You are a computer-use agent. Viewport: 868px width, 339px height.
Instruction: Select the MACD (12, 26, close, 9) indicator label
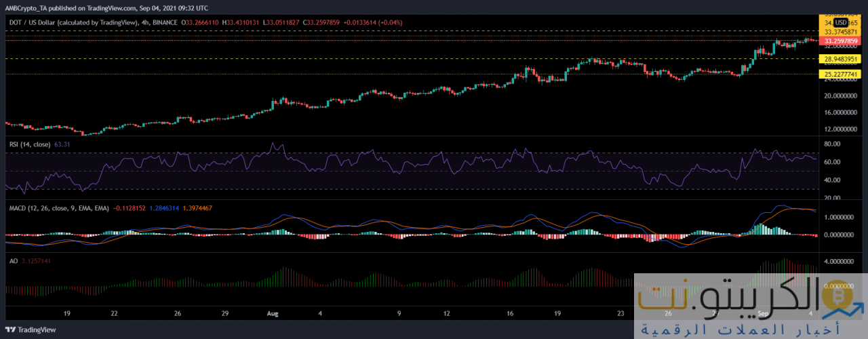(x=56, y=207)
